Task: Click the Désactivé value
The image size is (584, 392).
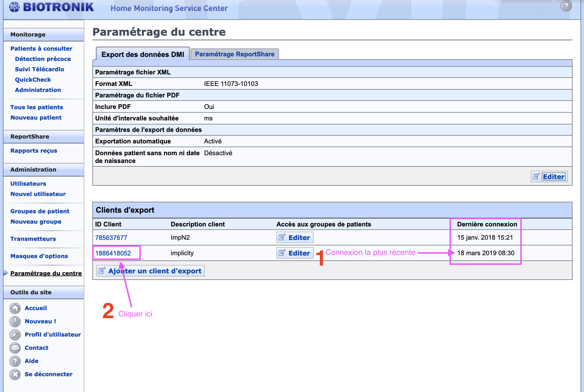Action: point(218,153)
